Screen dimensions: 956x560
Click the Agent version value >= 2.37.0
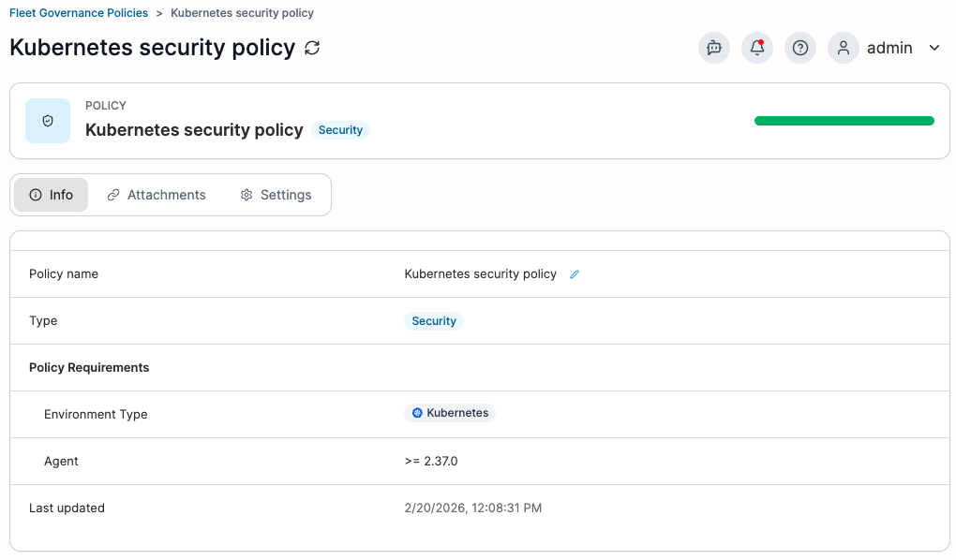coord(431,461)
